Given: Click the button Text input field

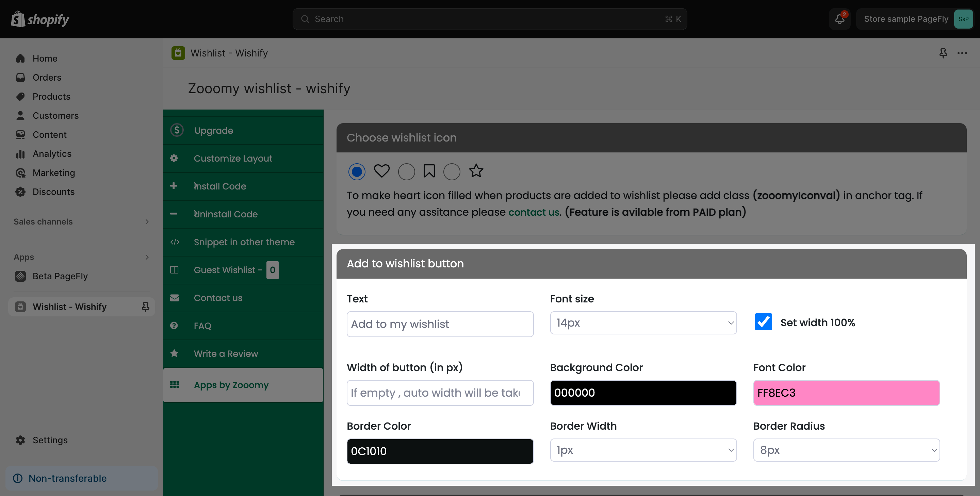Looking at the screenshot, I should point(440,324).
